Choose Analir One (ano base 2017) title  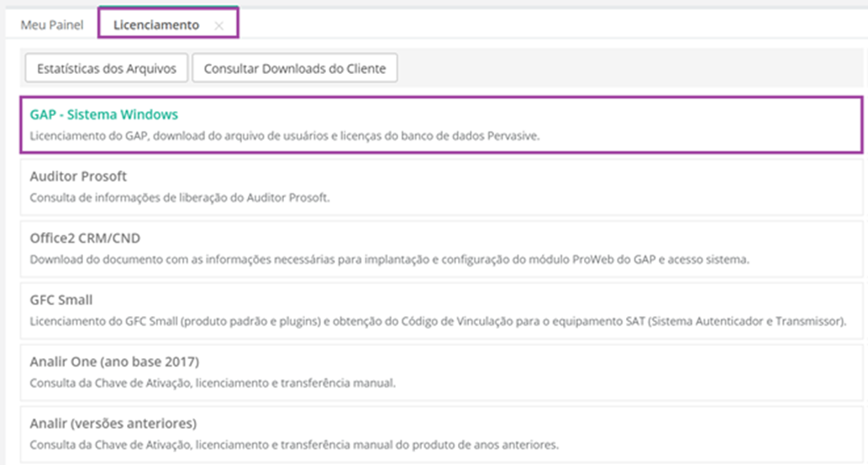point(114,362)
